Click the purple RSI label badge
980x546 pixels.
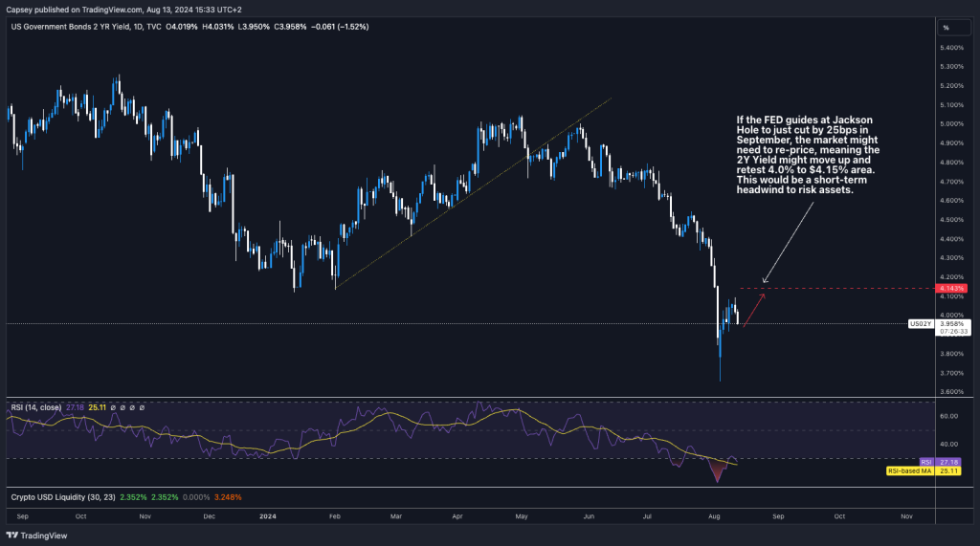click(x=927, y=461)
